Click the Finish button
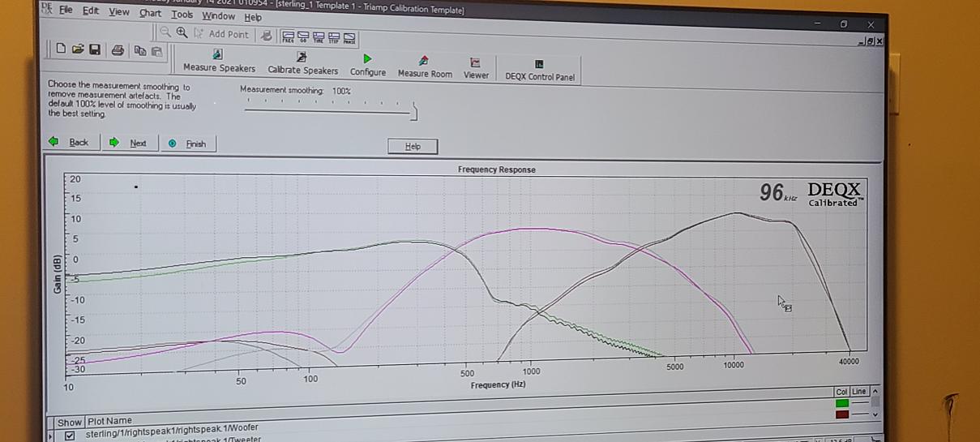This screenshot has height=442, width=980. tap(188, 144)
